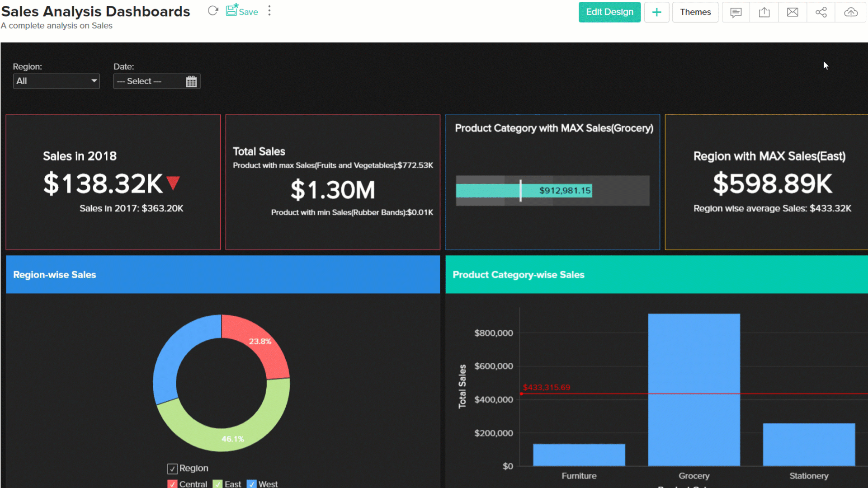Click the cloud publish icon

click(x=850, y=12)
